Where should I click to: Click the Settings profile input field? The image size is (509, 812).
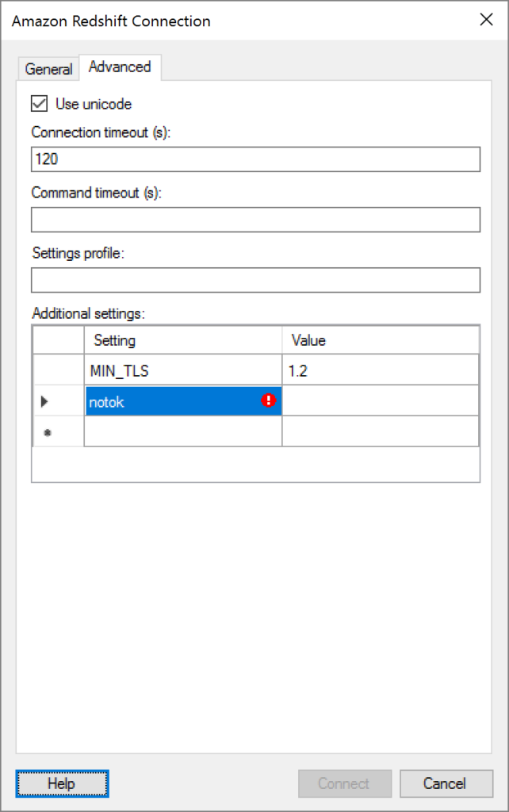[256, 280]
